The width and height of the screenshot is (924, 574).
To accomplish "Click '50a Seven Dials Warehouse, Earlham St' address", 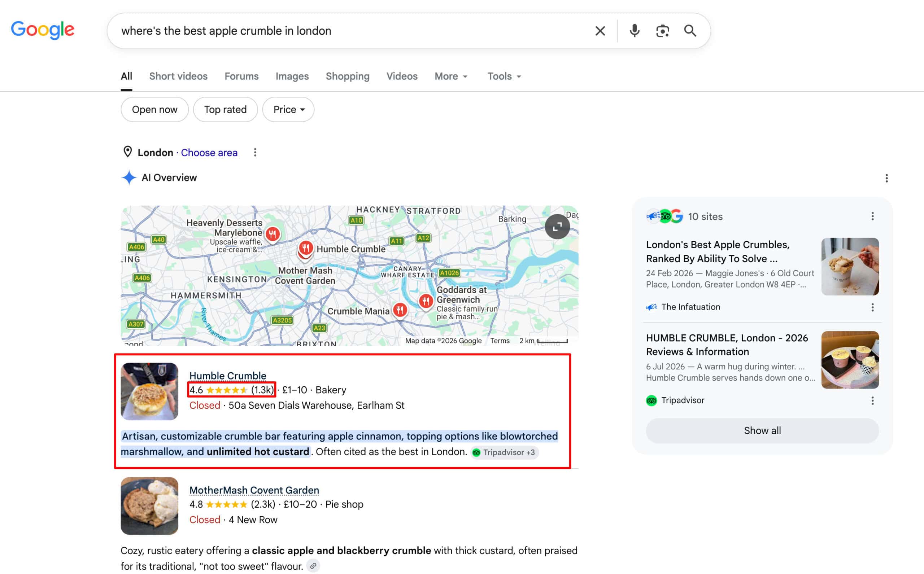I will click(x=316, y=405).
